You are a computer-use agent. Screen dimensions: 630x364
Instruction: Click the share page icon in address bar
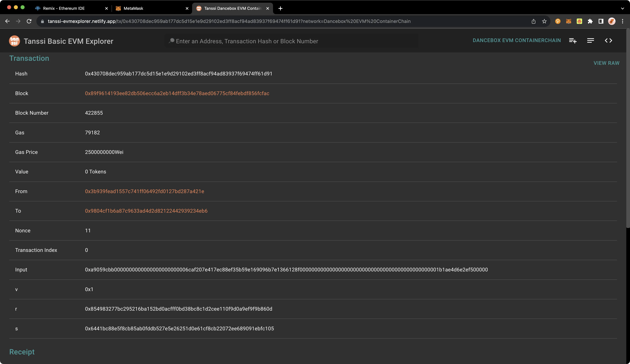[533, 21]
